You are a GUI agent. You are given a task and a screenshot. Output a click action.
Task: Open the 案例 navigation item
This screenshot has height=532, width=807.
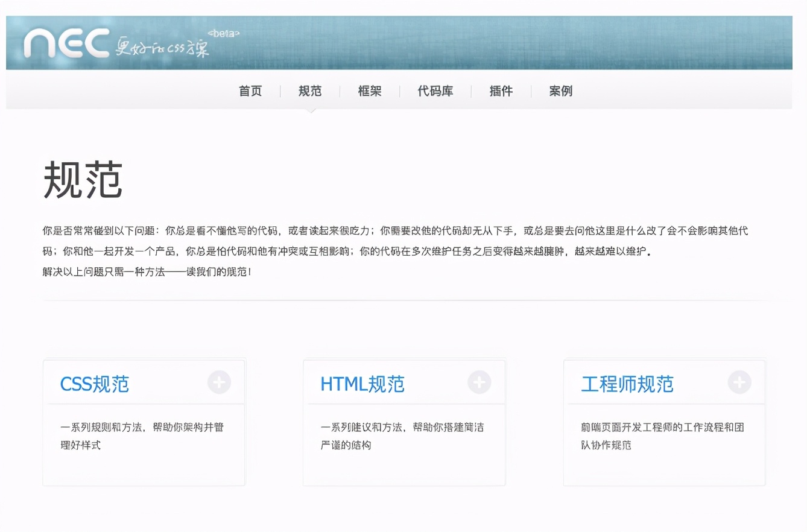[561, 91]
